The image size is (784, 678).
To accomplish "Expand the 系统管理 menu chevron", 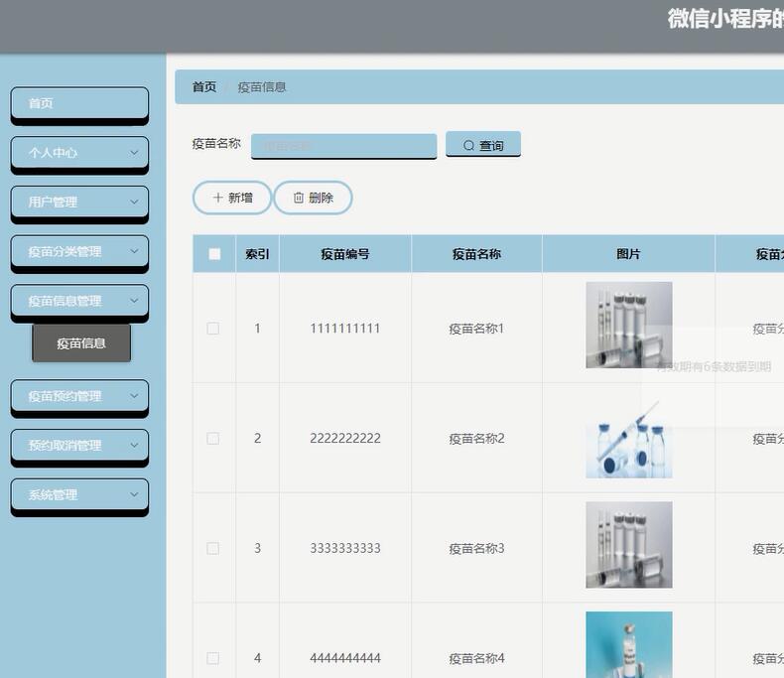I will (134, 494).
